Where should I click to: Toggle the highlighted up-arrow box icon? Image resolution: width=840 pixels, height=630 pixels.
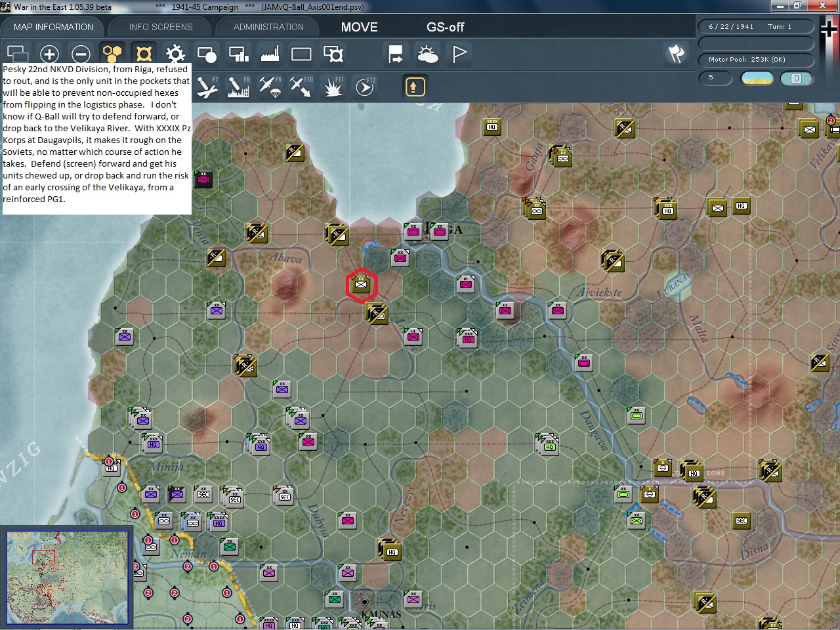[415, 87]
